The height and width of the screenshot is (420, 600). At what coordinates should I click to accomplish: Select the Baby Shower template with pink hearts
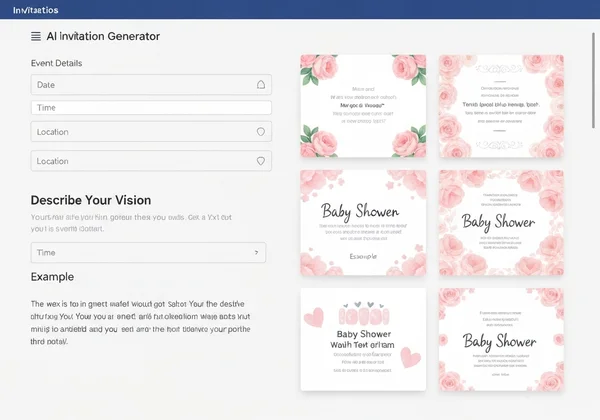click(x=363, y=340)
